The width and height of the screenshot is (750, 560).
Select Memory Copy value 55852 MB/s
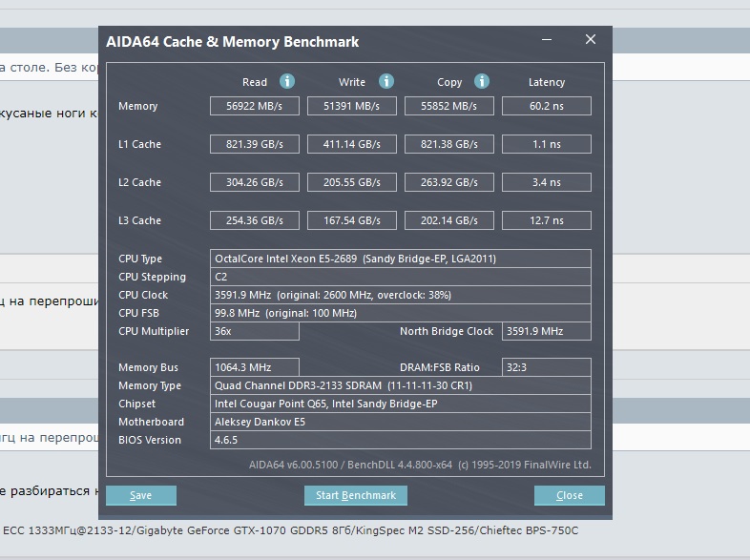[x=449, y=106]
